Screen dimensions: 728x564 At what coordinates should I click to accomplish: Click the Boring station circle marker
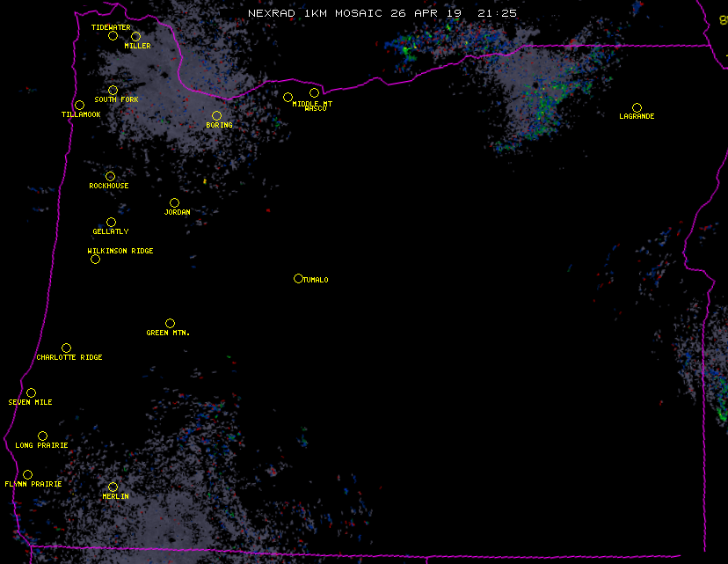[x=216, y=116]
